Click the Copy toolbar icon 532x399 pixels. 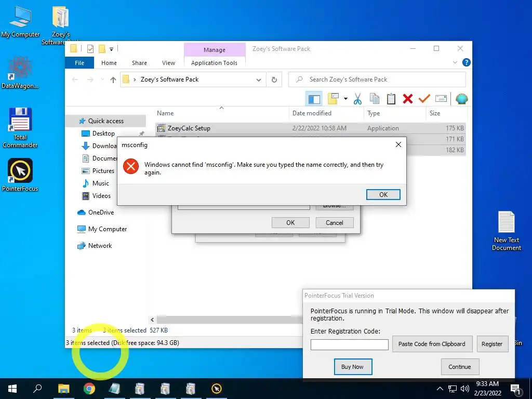tap(374, 99)
